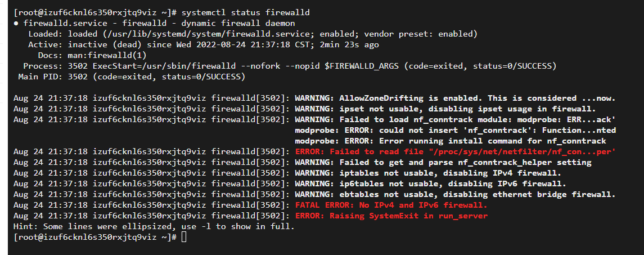
Task: Click the 'ebtables not usable' warning line
Action: (455, 195)
